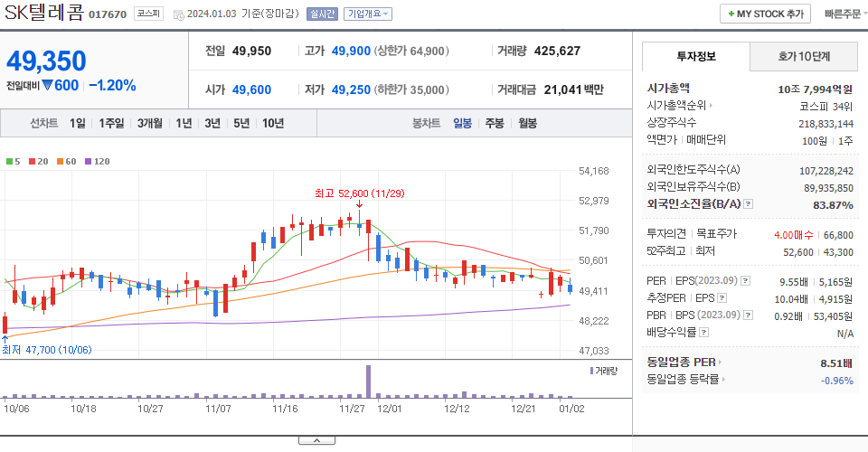Click the 코스피 34위 ranking value
Viewport: 868px width, 452px height.
(x=826, y=107)
